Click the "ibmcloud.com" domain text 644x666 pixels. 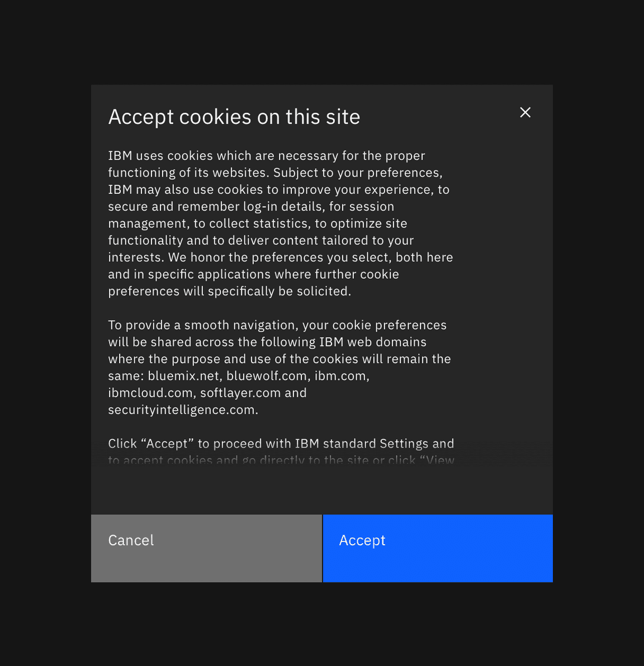coord(150,393)
